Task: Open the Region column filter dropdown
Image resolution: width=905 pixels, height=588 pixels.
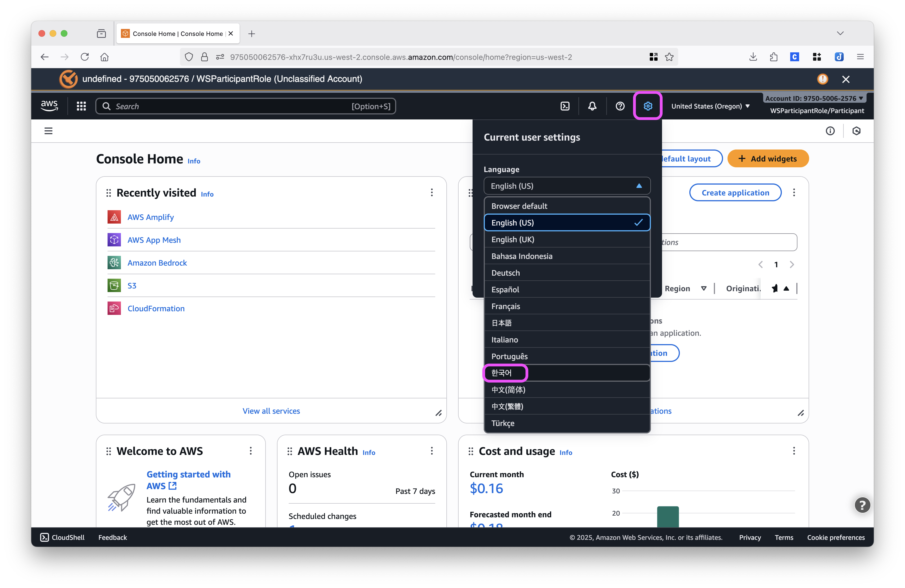Action: (x=704, y=289)
